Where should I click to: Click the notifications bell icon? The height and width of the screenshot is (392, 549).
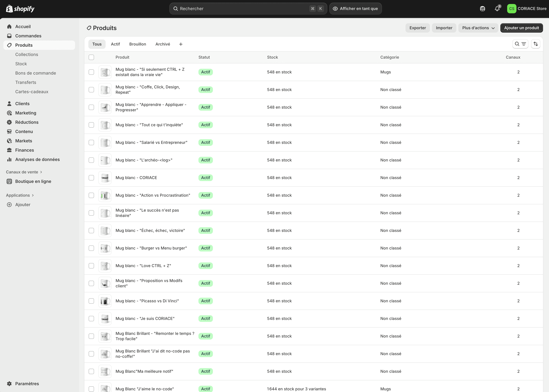[x=497, y=9]
